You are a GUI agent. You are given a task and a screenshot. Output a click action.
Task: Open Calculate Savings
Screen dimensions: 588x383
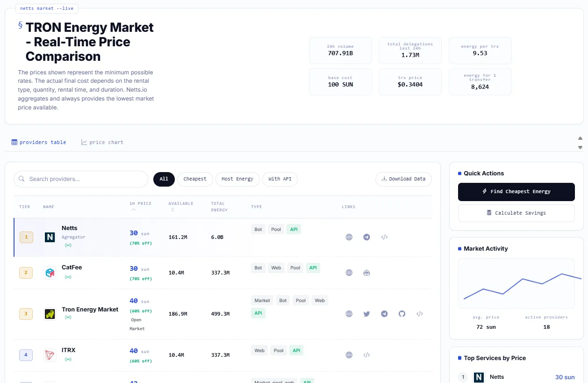coord(516,213)
